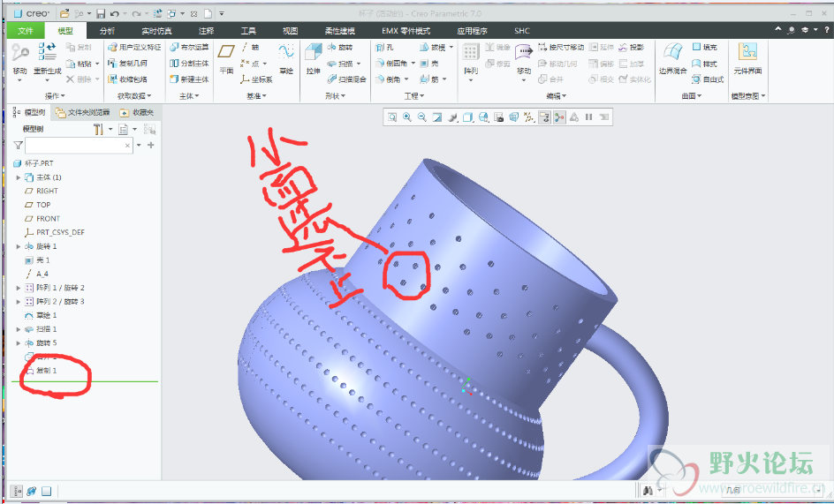Viewport: 834px width, 504px height.
Task: Expand the 主体 (1) tree node
Action: (x=18, y=177)
